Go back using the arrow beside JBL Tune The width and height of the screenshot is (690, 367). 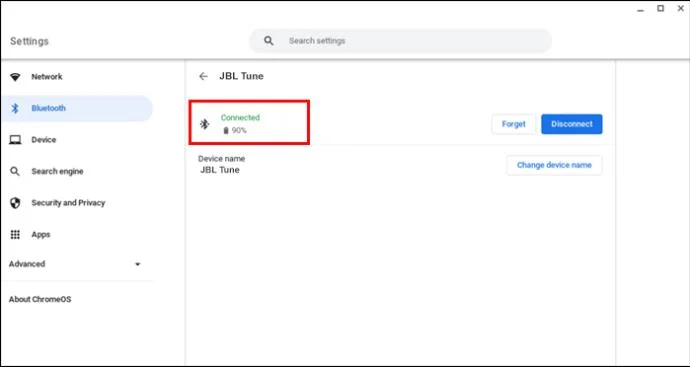coord(203,76)
